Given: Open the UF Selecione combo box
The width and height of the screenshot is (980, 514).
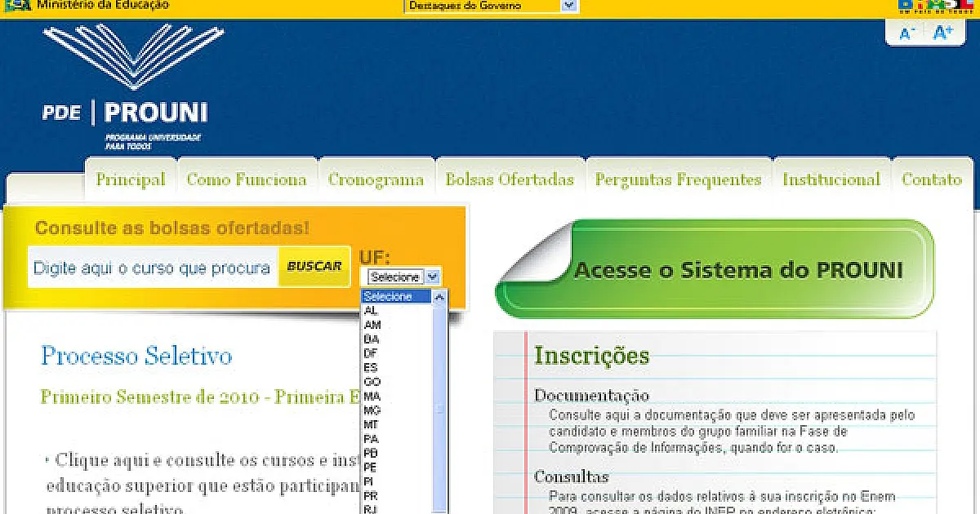Looking at the screenshot, I should (x=404, y=277).
